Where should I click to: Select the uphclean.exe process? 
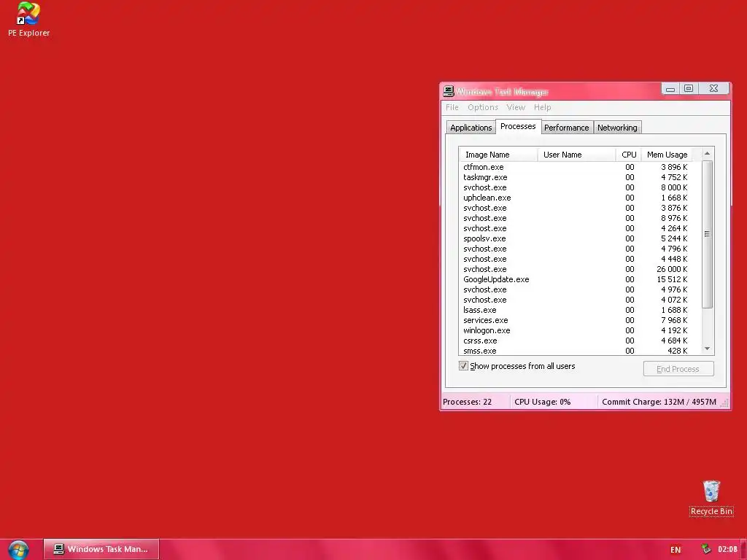point(576,198)
